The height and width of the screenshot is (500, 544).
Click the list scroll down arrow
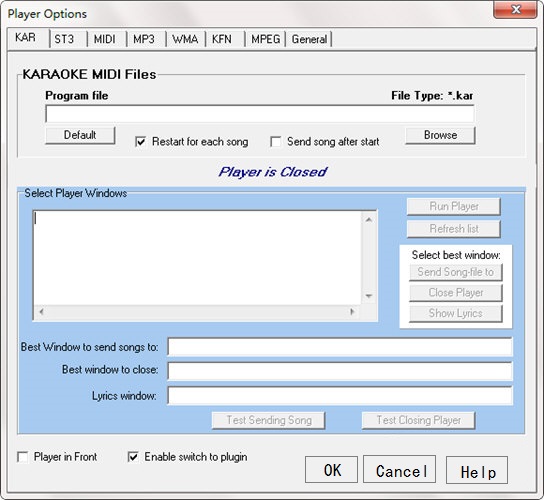(x=369, y=296)
